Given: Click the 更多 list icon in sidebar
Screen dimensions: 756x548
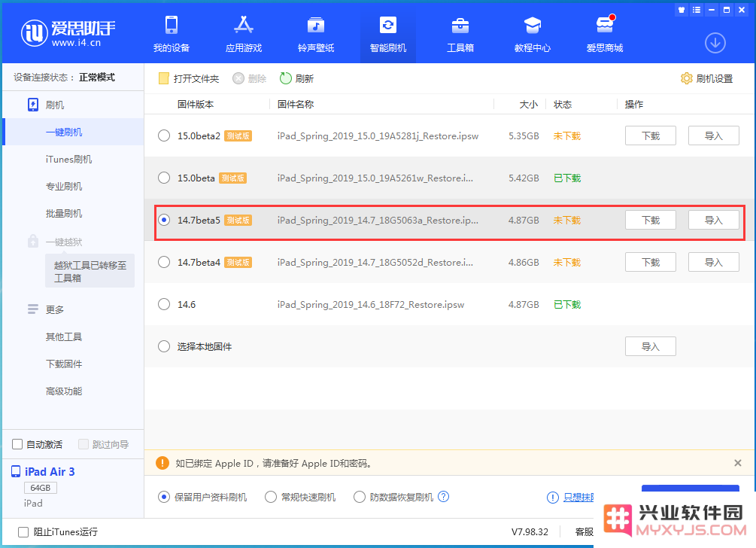Looking at the screenshot, I should click(x=33, y=309).
